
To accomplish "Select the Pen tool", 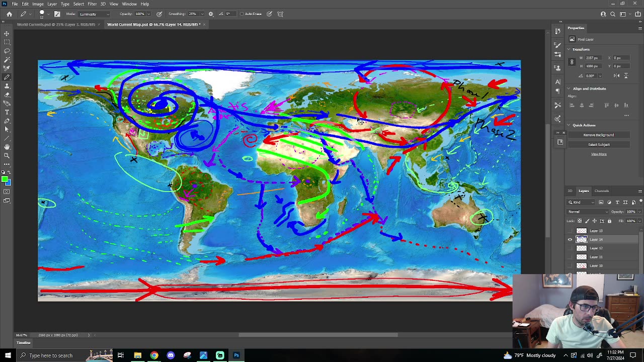I will click(x=7, y=121).
